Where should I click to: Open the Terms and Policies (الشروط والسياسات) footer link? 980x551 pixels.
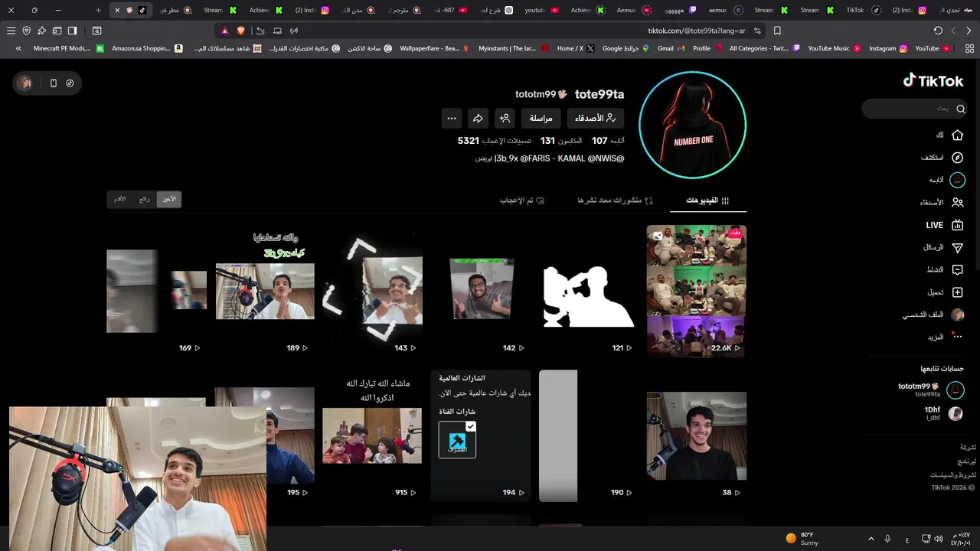[953, 475]
